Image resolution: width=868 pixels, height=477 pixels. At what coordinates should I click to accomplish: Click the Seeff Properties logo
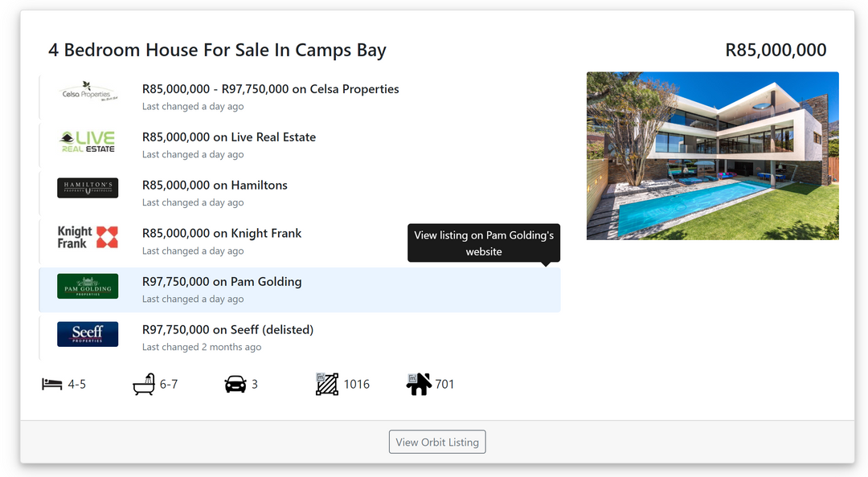click(x=88, y=334)
